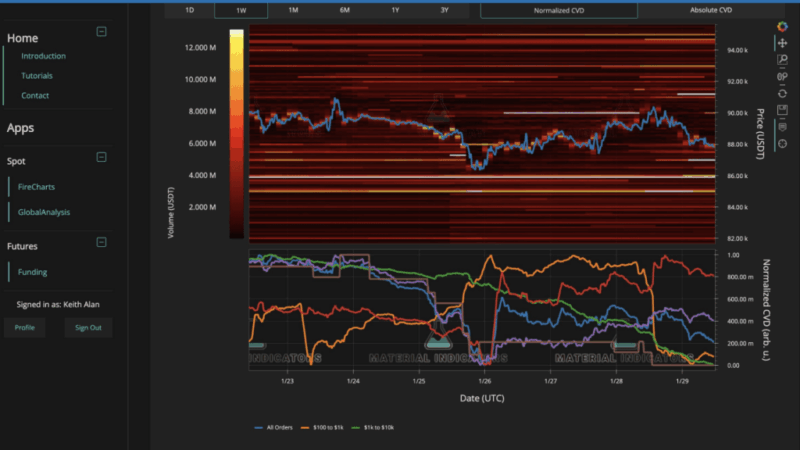Screen dimensions: 800x450
Task: Save chart image using floppy disk icon
Action: tap(782, 110)
